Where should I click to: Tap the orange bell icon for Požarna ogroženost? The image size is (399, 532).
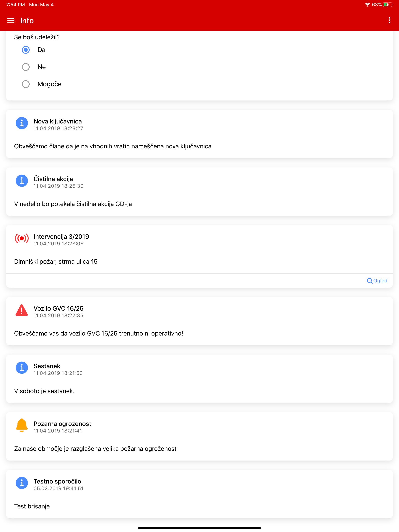tap(22, 425)
